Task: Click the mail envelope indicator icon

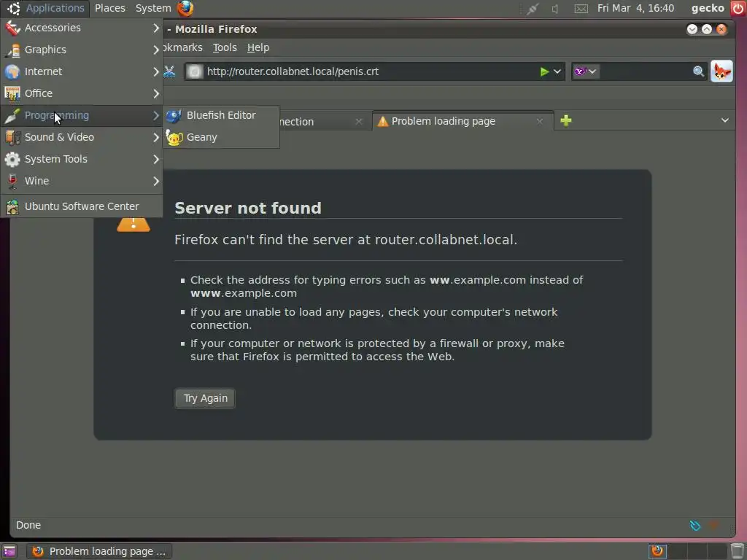Action: 581,8
